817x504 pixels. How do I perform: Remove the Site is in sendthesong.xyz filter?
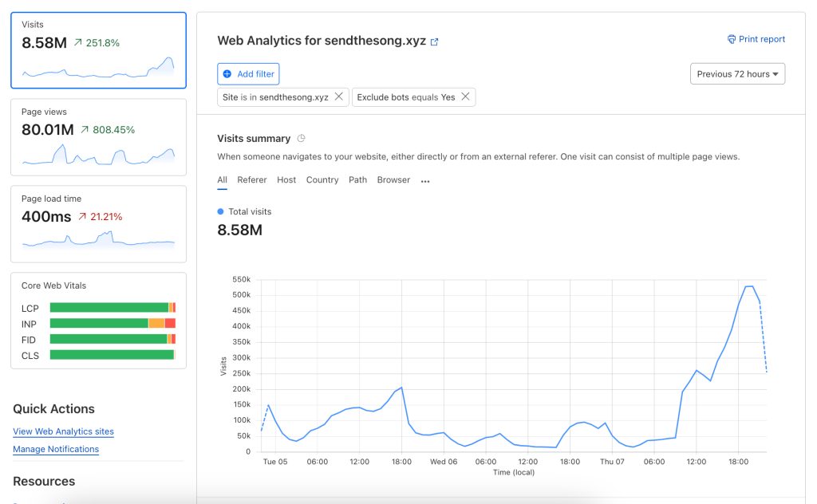(339, 96)
